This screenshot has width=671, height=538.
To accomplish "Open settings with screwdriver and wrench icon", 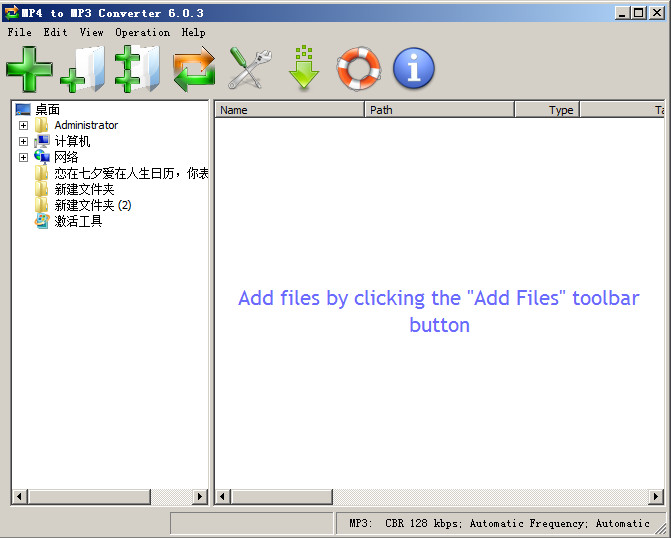I will tap(249, 68).
